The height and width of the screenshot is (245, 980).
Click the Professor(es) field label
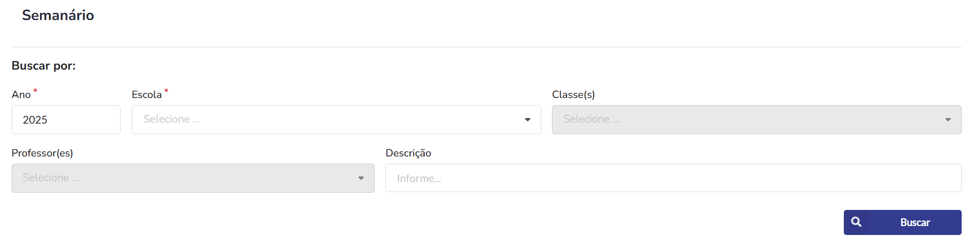point(42,153)
